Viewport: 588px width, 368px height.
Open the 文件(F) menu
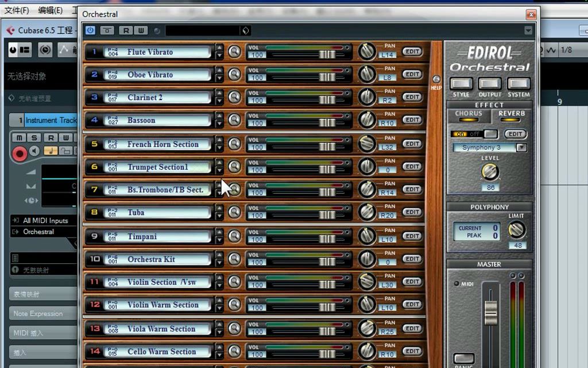point(16,10)
